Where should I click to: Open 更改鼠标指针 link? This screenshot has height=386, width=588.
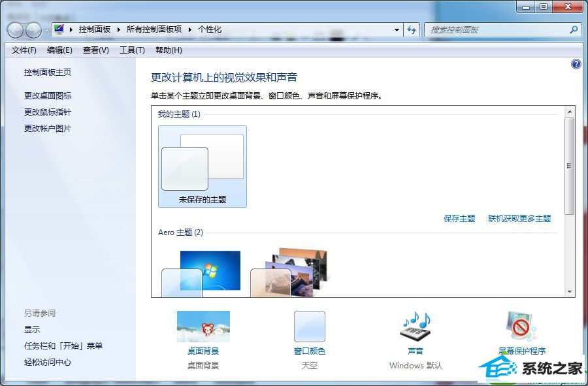48,112
